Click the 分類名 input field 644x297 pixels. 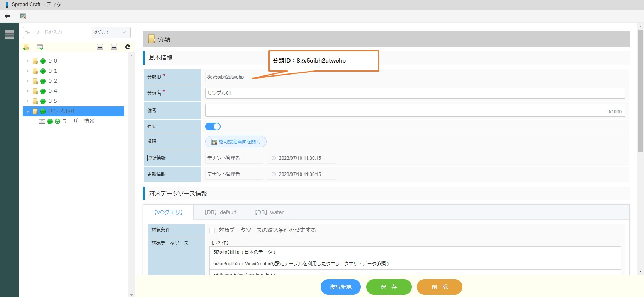415,93
